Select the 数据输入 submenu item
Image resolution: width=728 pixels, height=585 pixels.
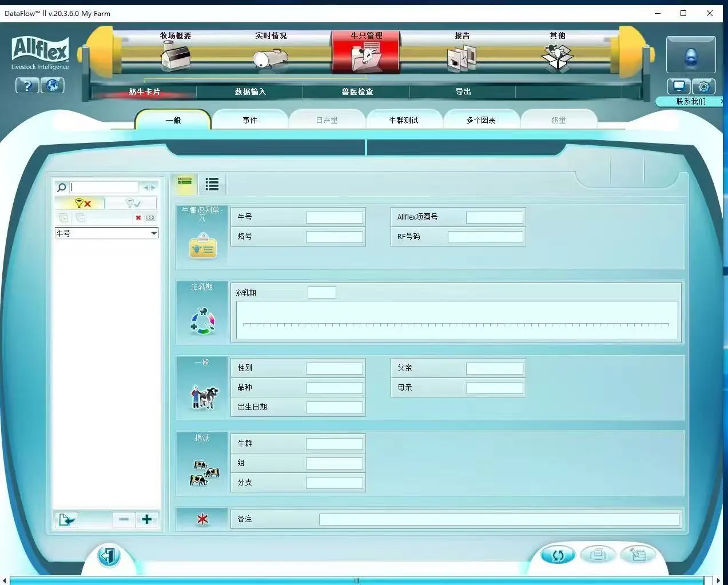[250, 91]
